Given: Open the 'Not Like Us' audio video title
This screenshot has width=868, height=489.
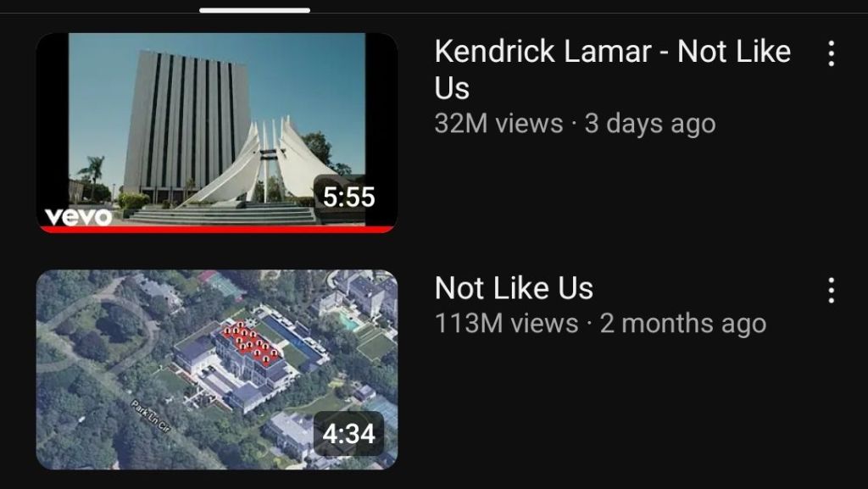Looking at the screenshot, I should pyautogui.click(x=514, y=288).
